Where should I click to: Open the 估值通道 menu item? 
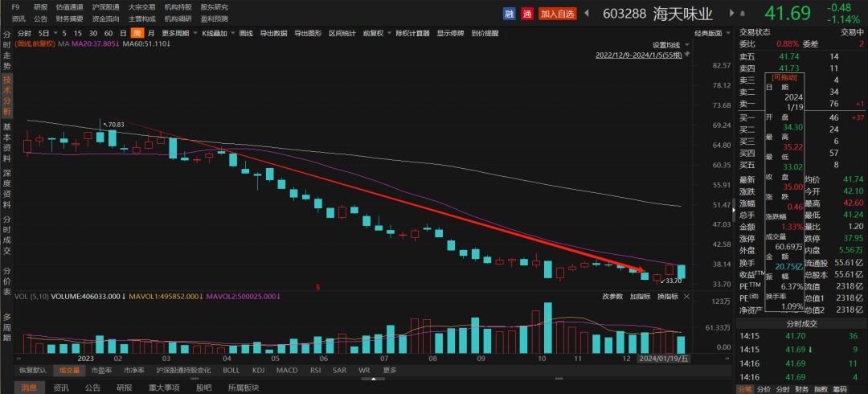(70, 7)
